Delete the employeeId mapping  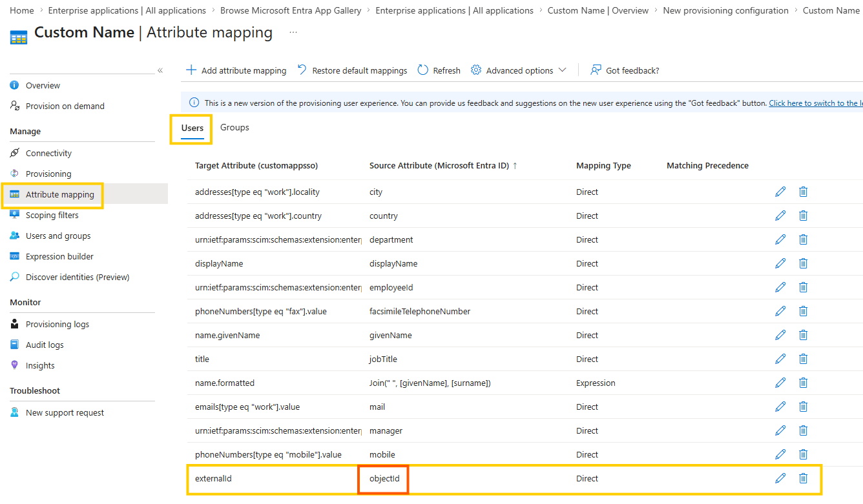pyautogui.click(x=803, y=287)
